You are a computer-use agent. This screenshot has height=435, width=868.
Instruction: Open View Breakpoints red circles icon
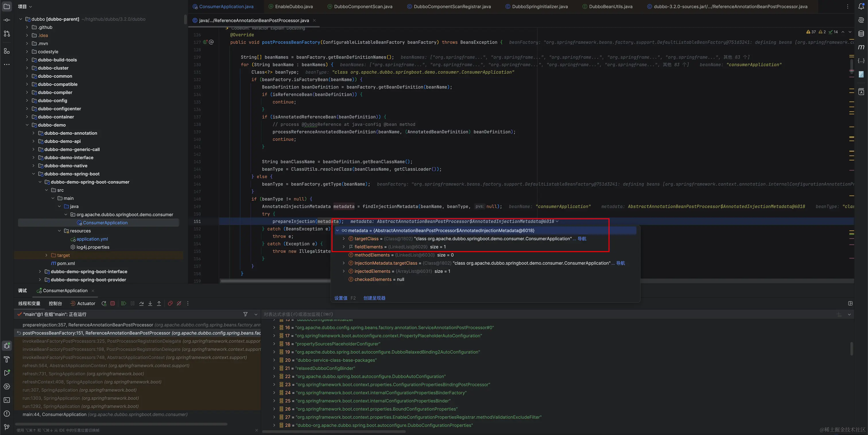[170, 303]
